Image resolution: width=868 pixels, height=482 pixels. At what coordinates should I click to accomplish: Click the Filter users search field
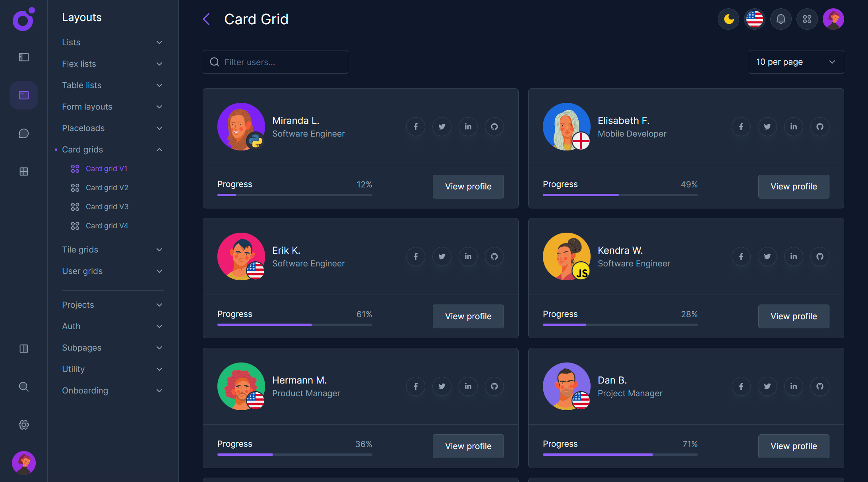[275, 62]
